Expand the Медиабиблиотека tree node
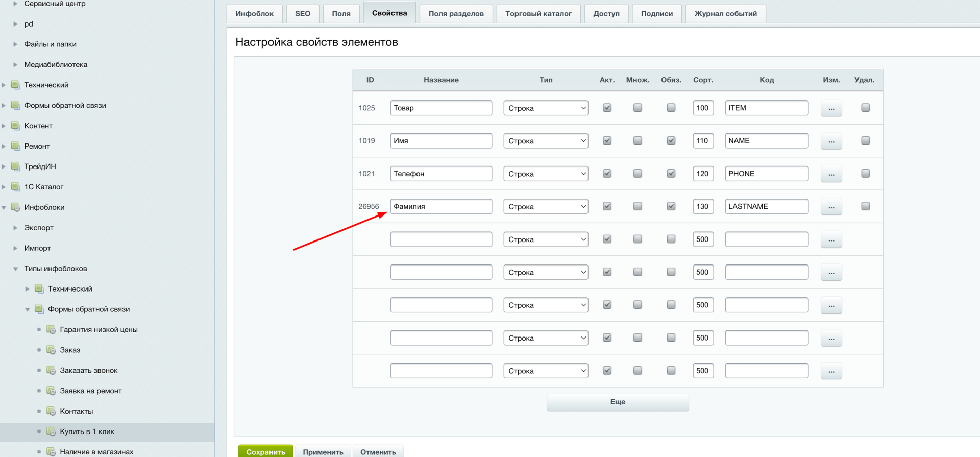The height and width of the screenshot is (457, 980). pos(15,64)
